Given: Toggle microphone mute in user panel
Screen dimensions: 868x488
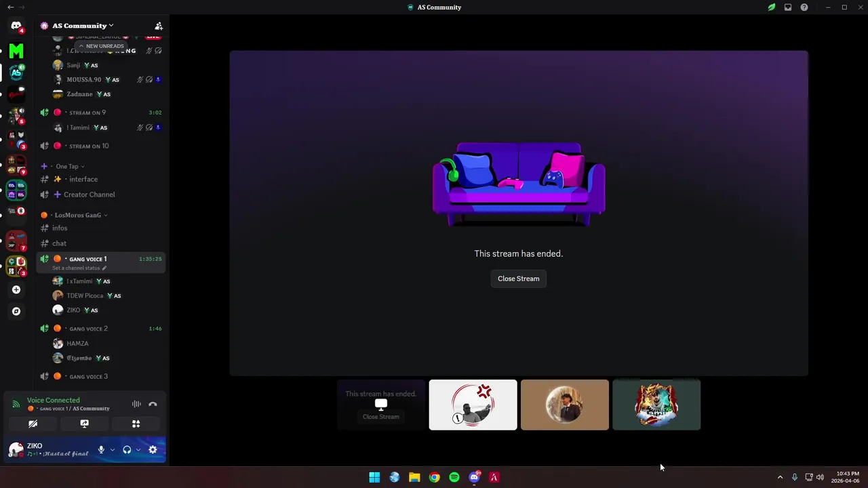Looking at the screenshot, I should coord(101,449).
